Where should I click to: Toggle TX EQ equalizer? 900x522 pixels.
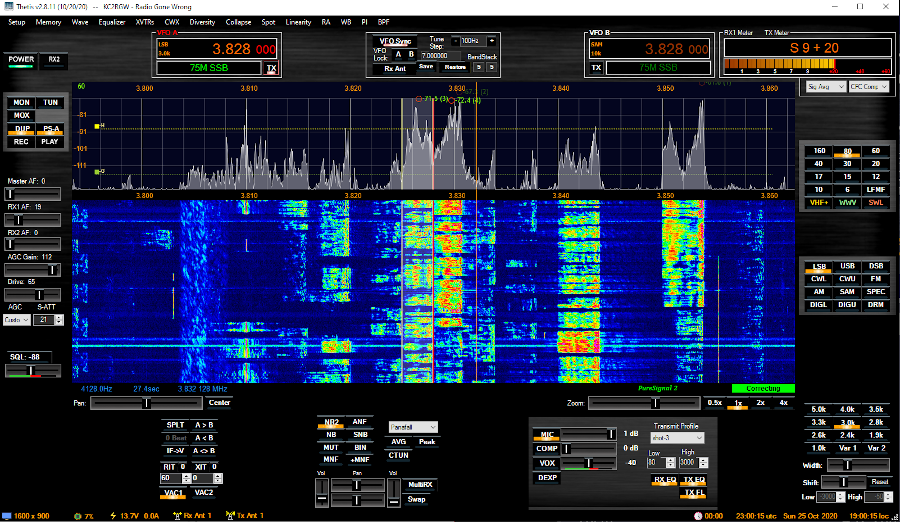(693, 480)
